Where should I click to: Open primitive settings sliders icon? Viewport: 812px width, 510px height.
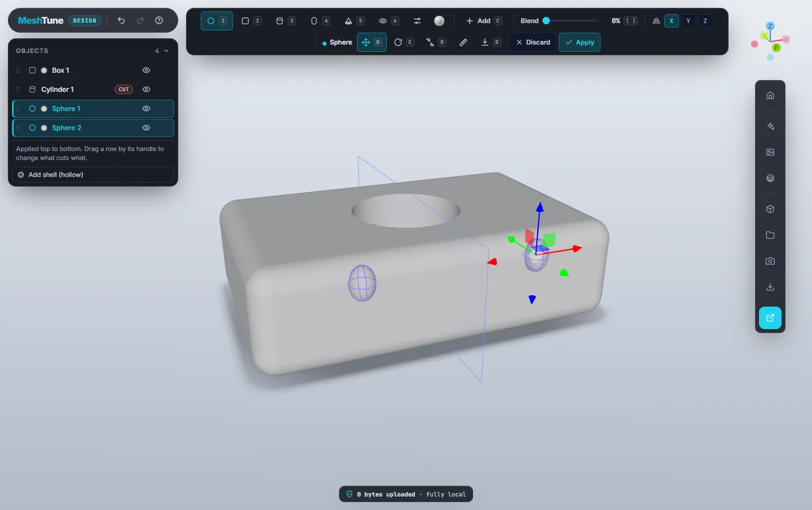[417, 21]
